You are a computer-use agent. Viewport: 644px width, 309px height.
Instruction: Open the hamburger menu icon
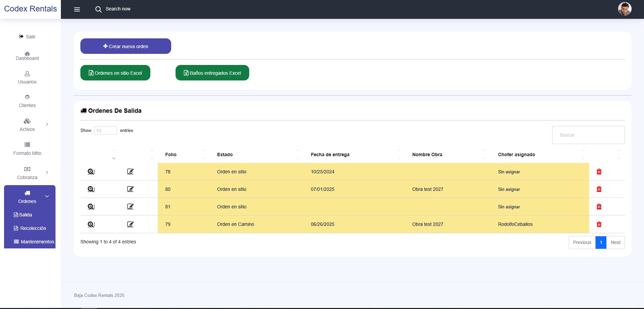pos(77,9)
